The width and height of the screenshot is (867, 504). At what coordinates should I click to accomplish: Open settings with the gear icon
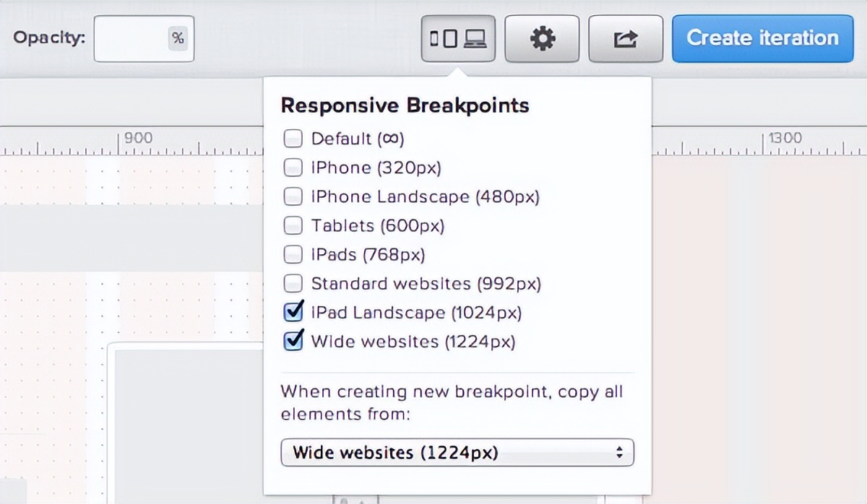(542, 38)
